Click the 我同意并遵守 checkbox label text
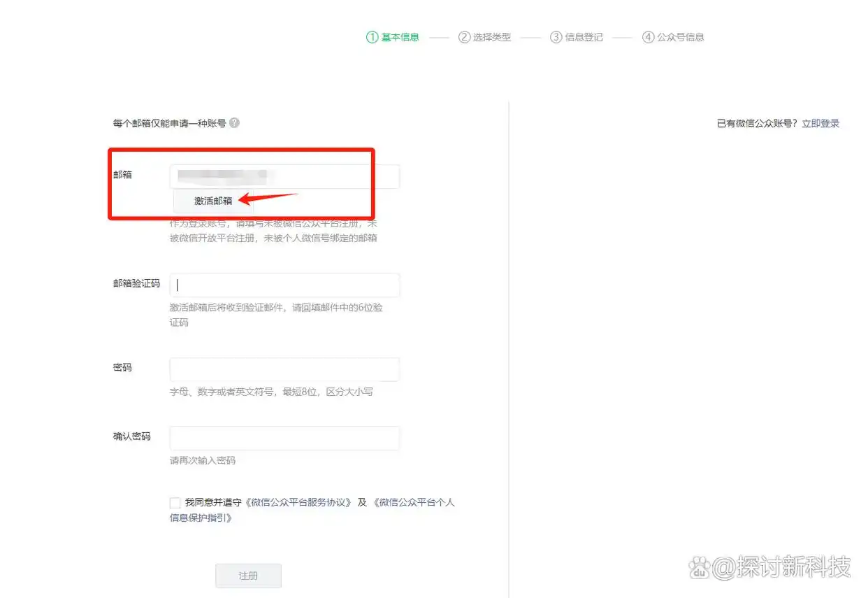The height and width of the screenshot is (598, 868). 214,503
